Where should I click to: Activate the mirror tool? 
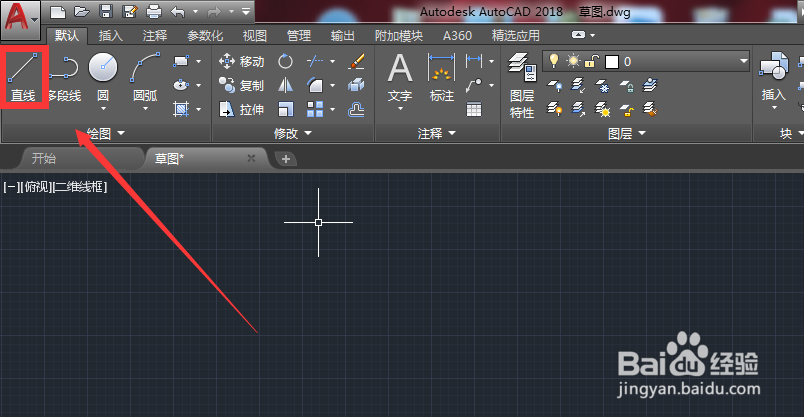tap(286, 85)
